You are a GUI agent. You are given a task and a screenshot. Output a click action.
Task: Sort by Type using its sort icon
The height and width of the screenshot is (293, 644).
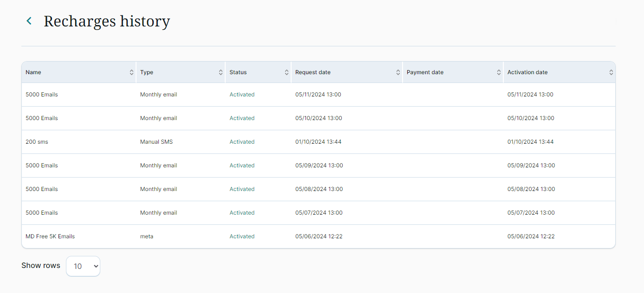(x=221, y=72)
